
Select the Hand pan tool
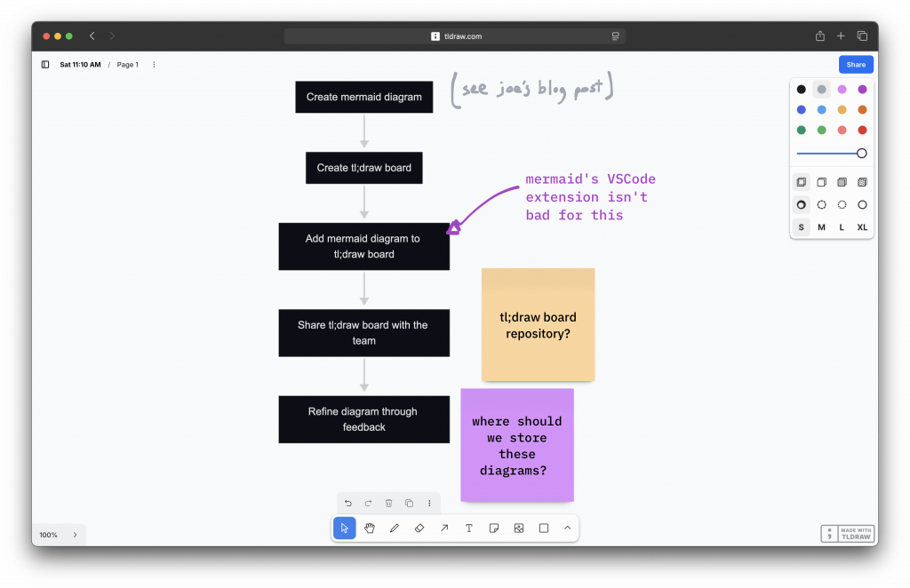(370, 528)
